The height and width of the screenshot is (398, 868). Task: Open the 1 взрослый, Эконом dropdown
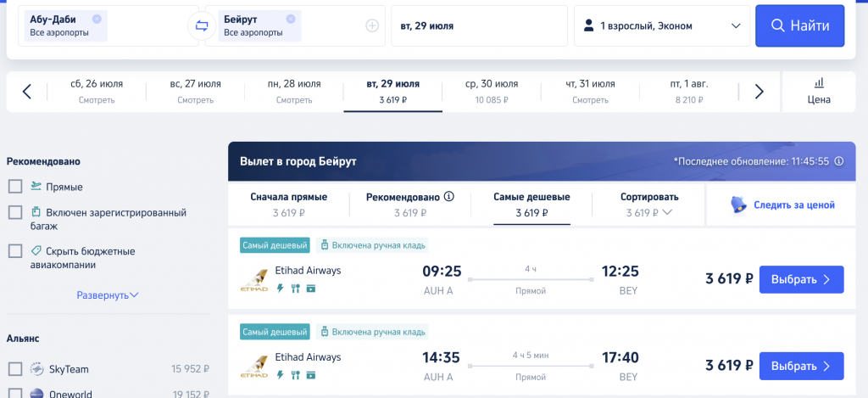[x=662, y=25]
